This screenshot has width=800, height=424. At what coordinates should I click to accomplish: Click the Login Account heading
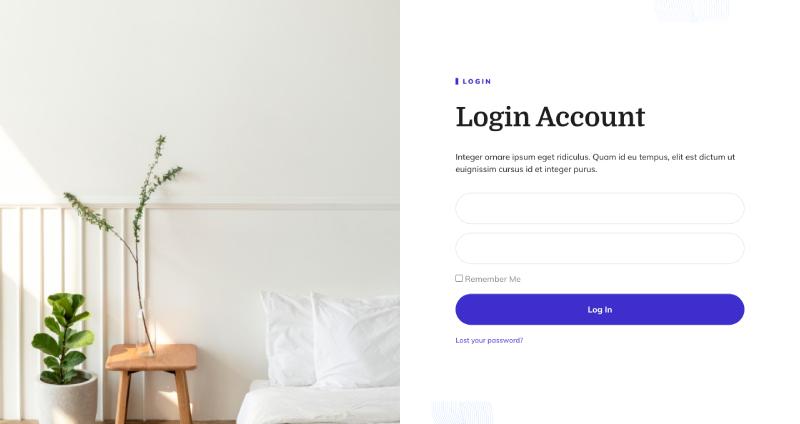(550, 117)
